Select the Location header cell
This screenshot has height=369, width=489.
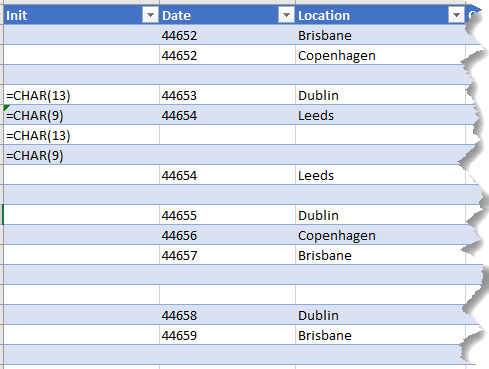380,15
